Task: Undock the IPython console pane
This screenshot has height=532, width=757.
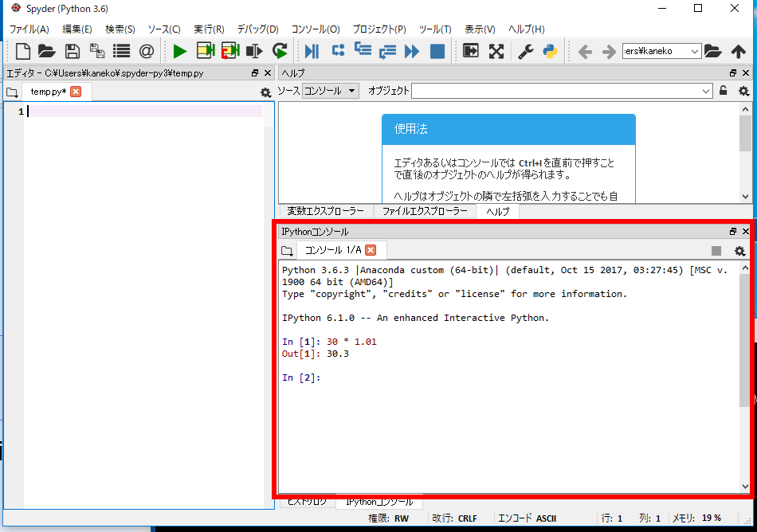Action: (x=733, y=232)
